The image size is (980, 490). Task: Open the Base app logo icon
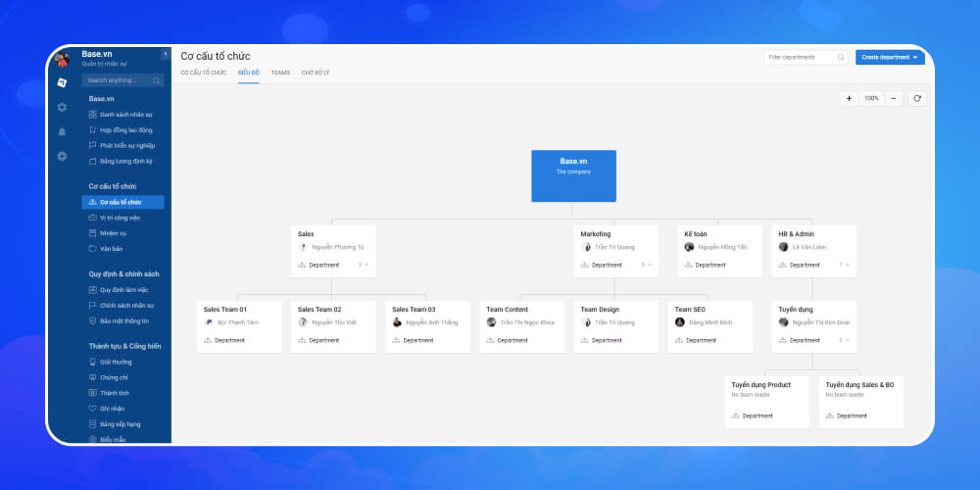[x=62, y=82]
